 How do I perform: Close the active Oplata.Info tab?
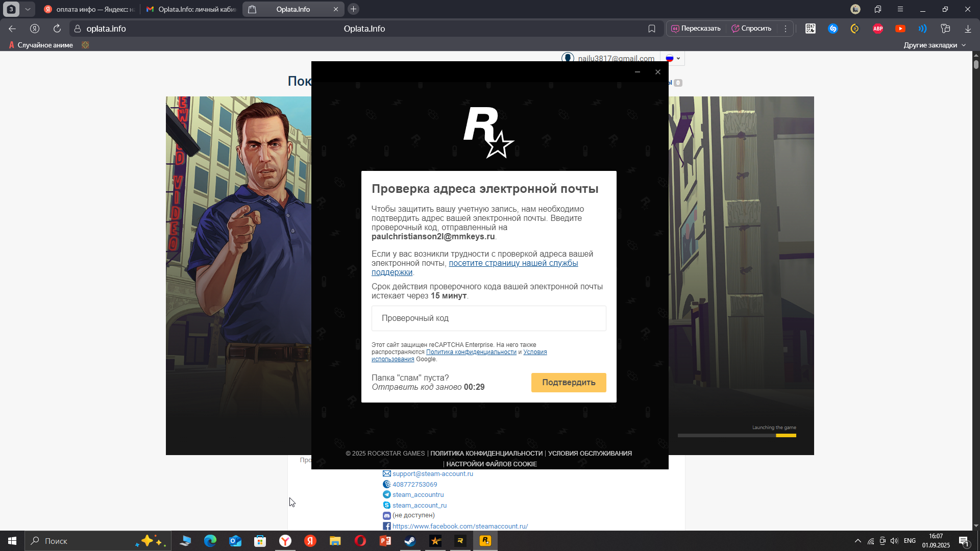[x=336, y=9]
